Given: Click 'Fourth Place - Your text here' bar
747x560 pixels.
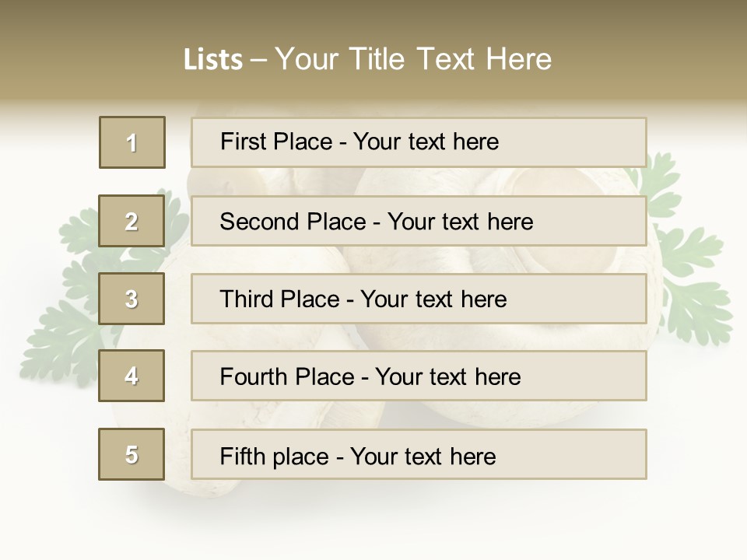Looking at the screenshot, I should (x=419, y=376).
